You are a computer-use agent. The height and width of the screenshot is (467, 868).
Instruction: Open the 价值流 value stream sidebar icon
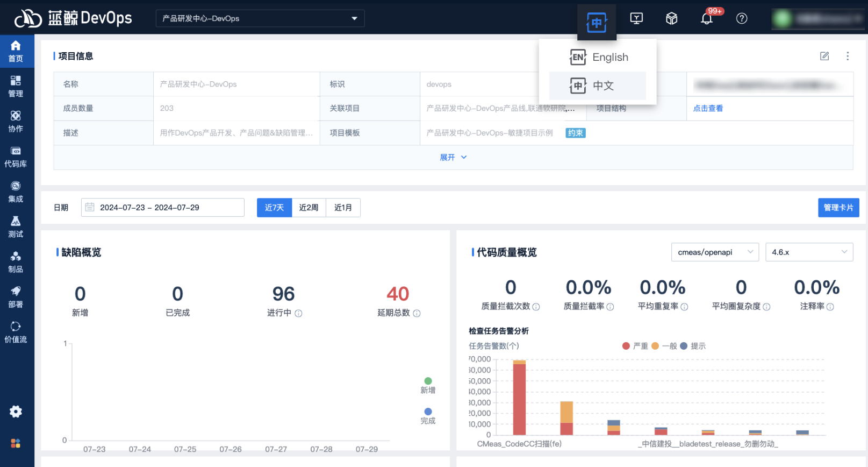[16, 332]
